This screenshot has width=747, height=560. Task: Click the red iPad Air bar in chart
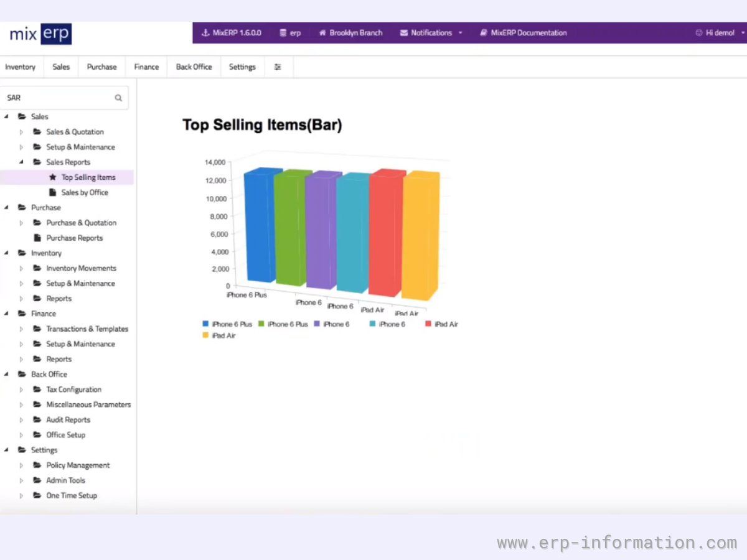coord(386,233)
